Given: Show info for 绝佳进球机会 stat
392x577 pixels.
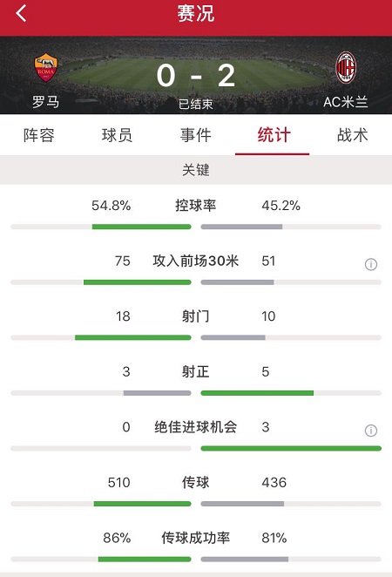Looking at the screenshot, I should (371, 431).
